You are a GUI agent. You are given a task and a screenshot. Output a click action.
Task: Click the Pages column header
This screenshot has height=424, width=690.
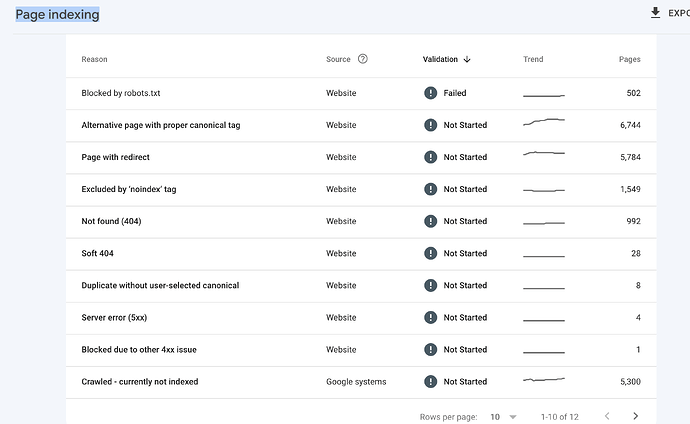[629, 59]
